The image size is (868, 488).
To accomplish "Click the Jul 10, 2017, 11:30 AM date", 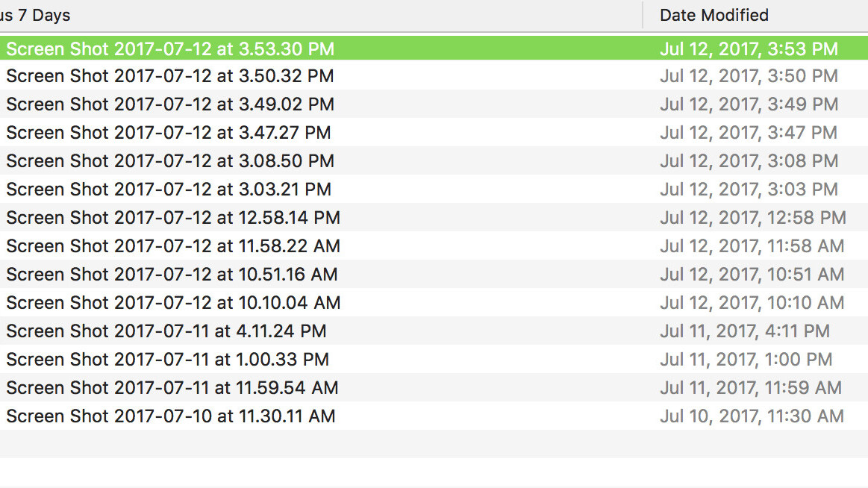I will click(x=752, y=416).
